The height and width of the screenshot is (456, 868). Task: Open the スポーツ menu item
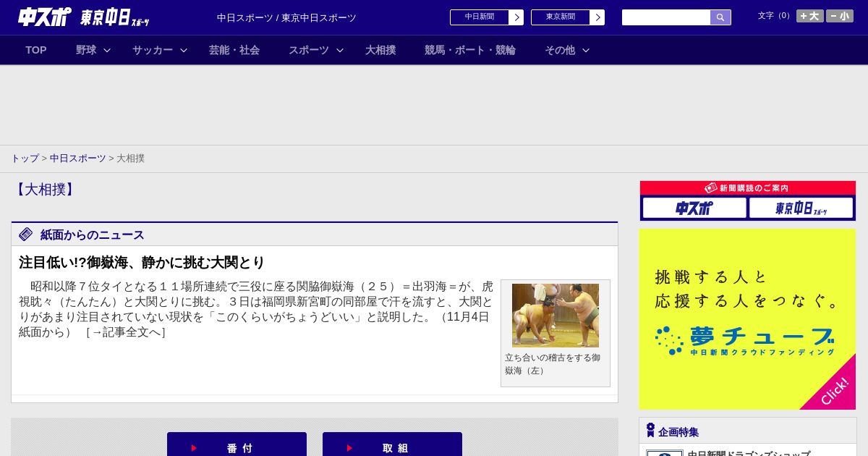309,50
